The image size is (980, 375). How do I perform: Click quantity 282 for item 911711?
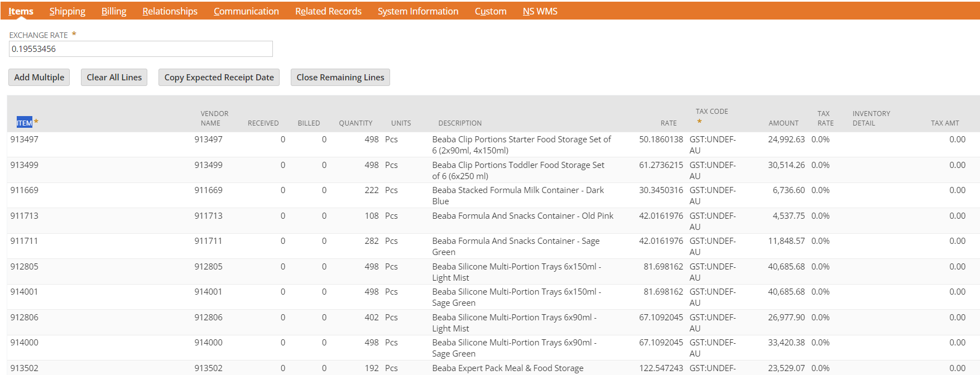tap(372, 241)
